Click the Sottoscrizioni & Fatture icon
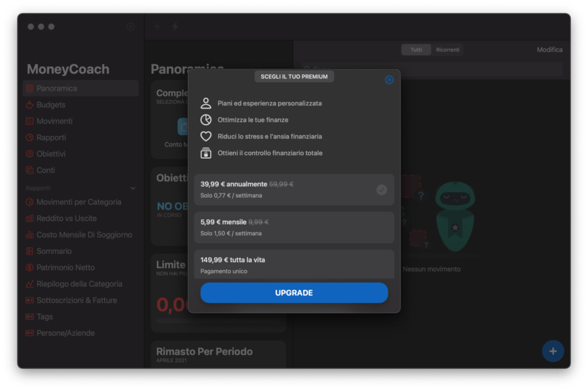The width and height of the screenshot is (588, 390). click(30, 301)
